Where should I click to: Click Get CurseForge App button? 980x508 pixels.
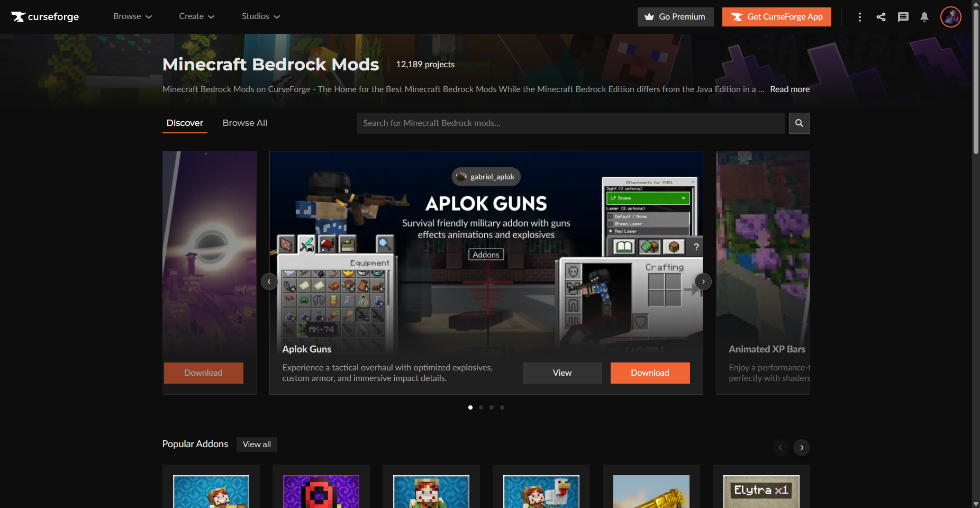click(777, 17)
